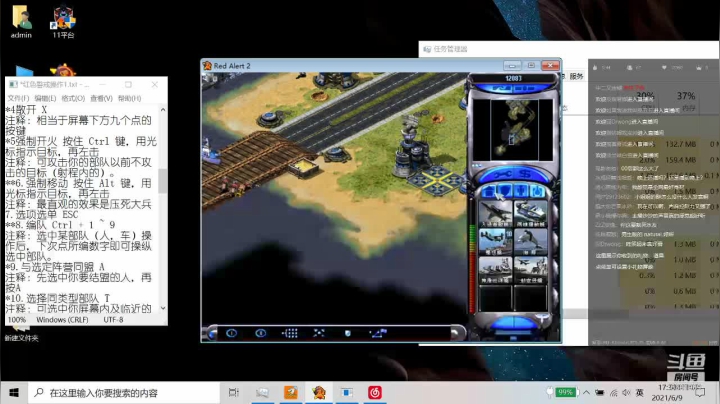
Task: Click the nine-dot deploy formation icon
Action: tap(289, 333)
